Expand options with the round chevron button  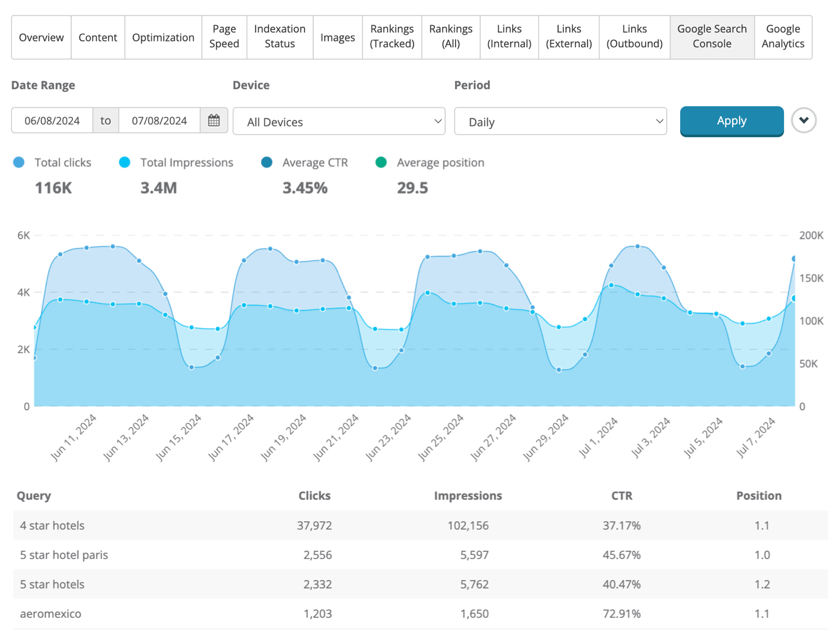pos(804,121)
